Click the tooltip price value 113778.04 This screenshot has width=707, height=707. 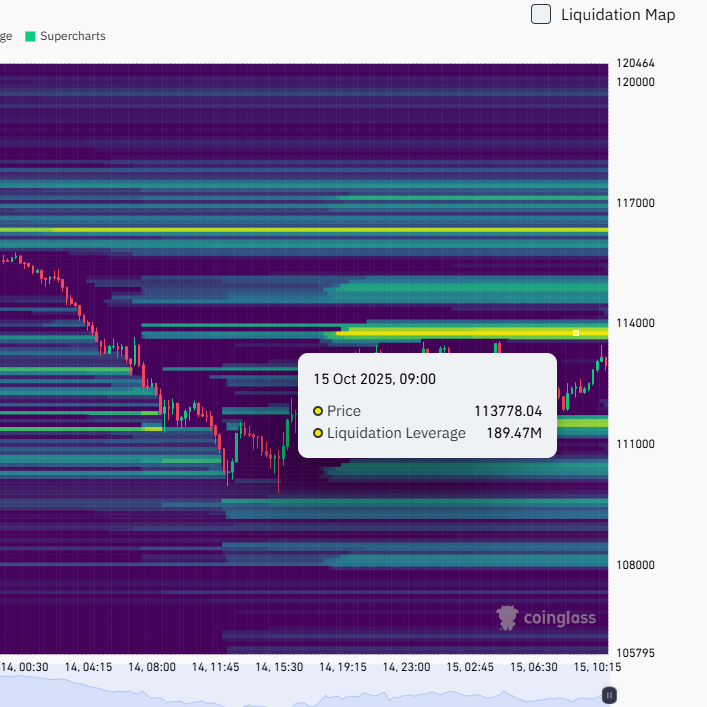(508, 411)
